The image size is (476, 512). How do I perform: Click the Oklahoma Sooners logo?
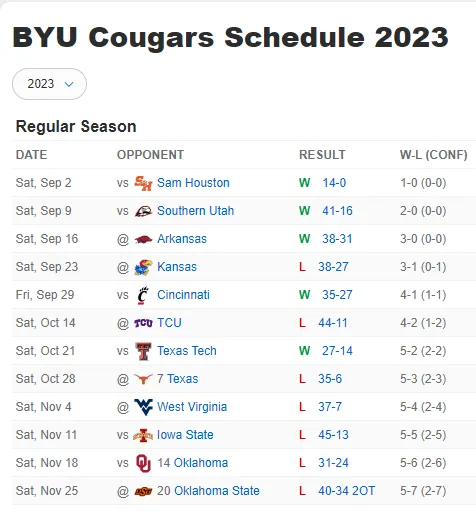click(x=143, y=463)
